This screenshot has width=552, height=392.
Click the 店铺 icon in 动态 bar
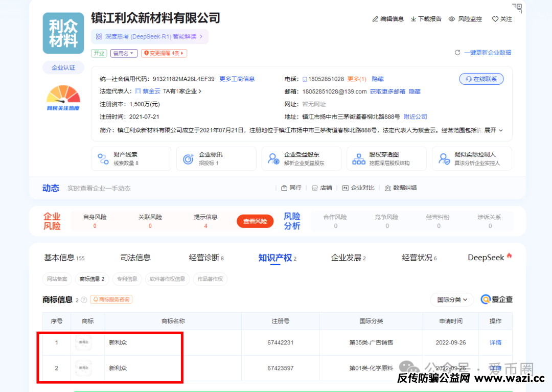315,188
